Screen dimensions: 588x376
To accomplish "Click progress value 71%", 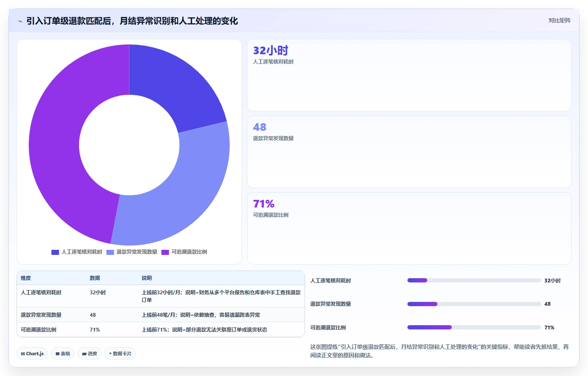I will 549,328.
